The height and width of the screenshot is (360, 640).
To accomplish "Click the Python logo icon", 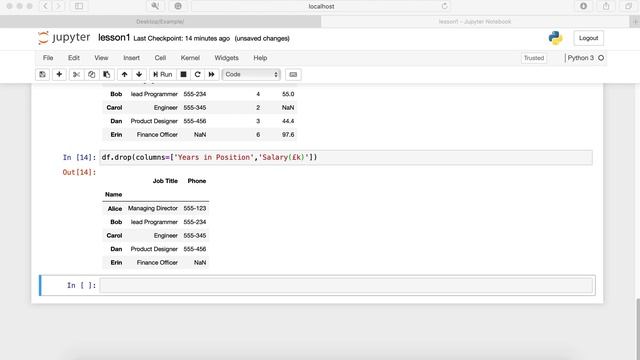I will 555,38.
